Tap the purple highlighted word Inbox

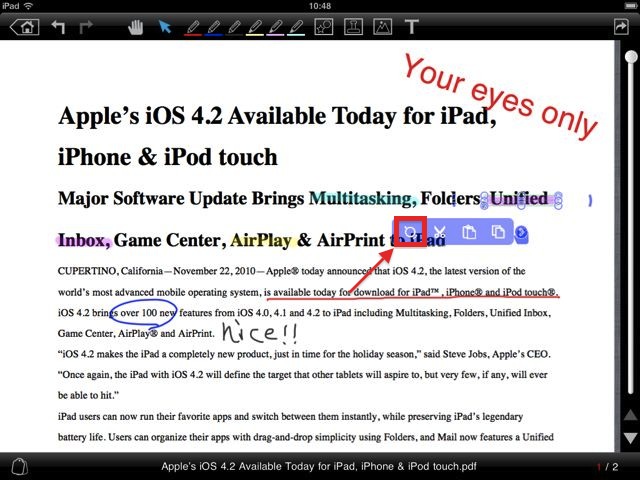84,240
